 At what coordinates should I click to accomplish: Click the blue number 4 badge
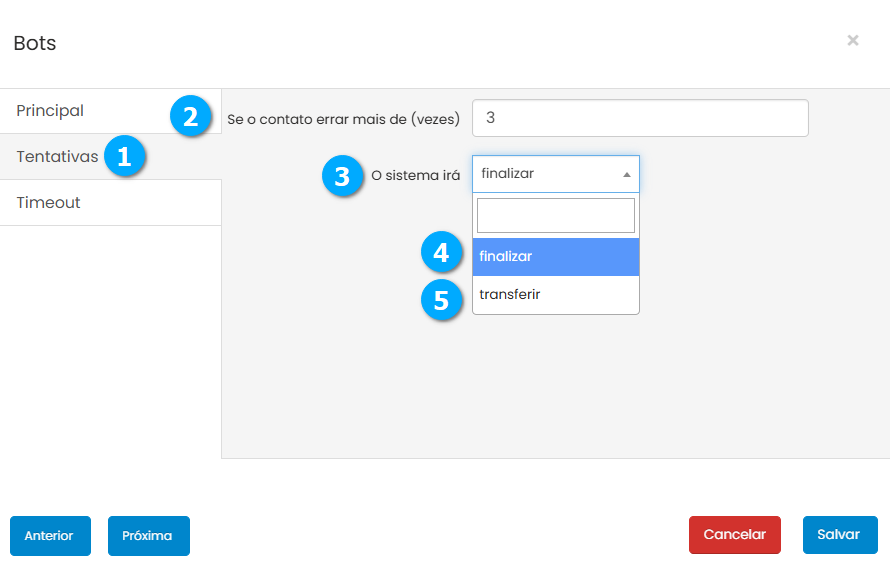pos(441,255)
